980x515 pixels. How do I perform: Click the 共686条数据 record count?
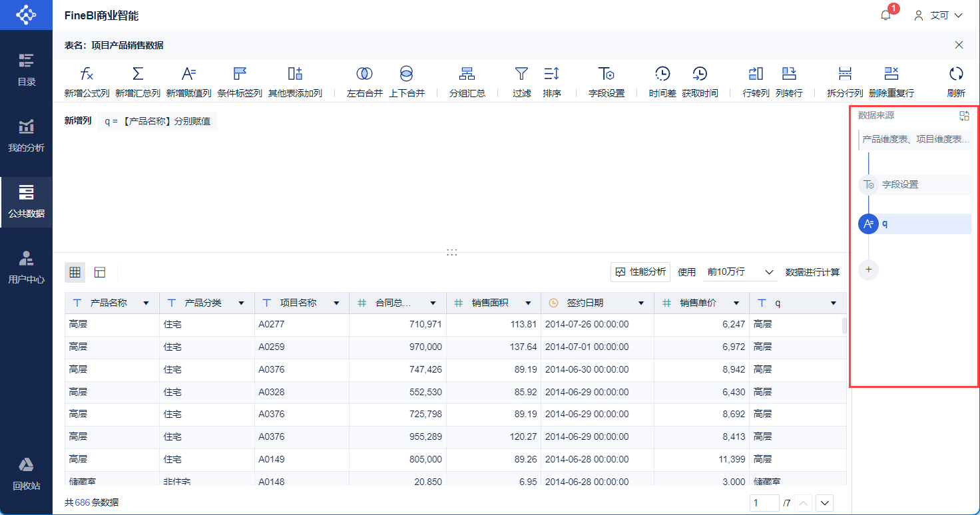point(92,503)
